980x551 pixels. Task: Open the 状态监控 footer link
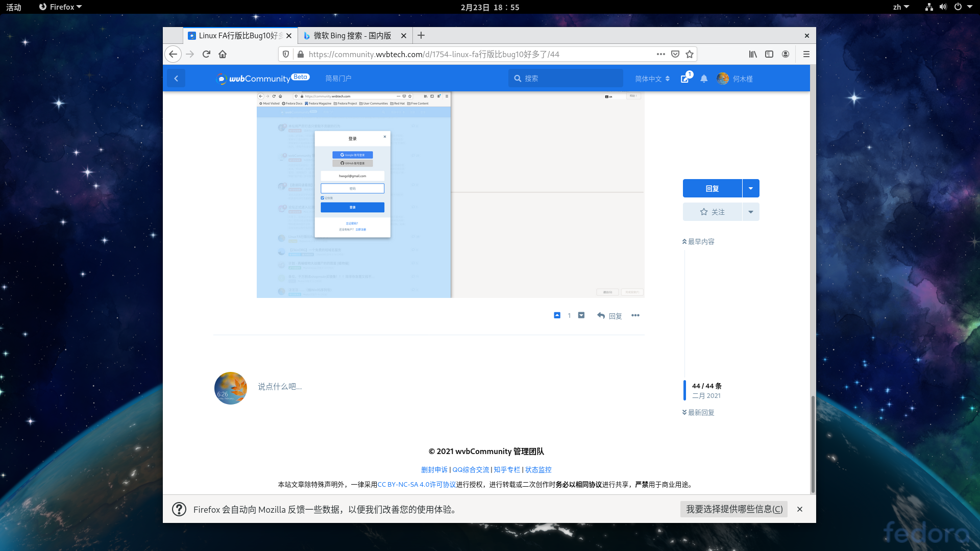pos(538,469)
